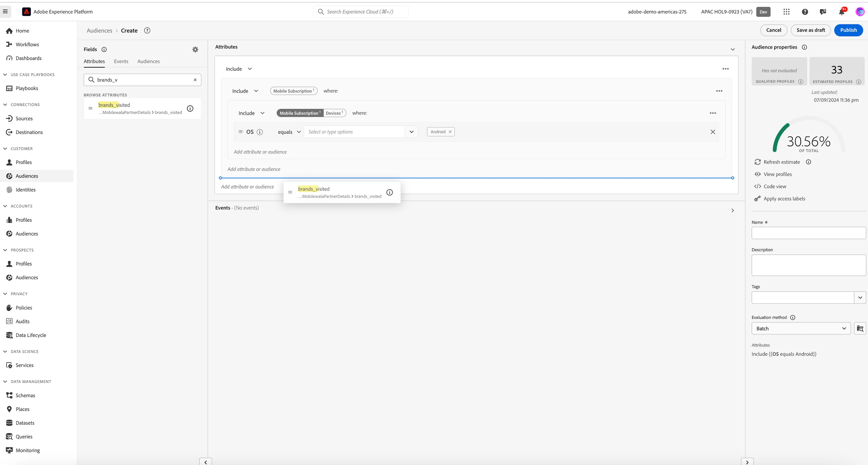Viewport: 868px width, 465px height.
Task: Go to Audiences breadcrumb link
Action: (x=99, y=30)
